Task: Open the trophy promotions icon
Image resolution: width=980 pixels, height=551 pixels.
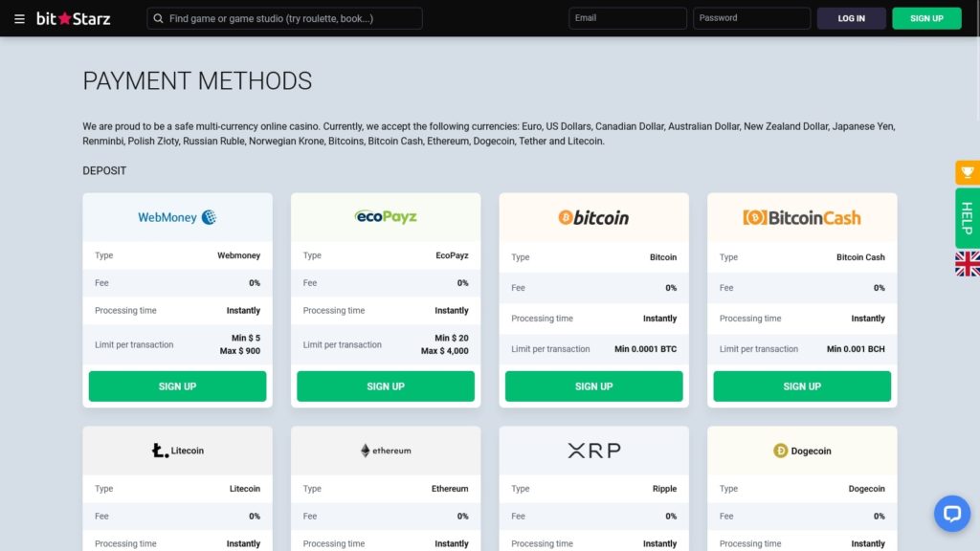Action: point(967,172)
